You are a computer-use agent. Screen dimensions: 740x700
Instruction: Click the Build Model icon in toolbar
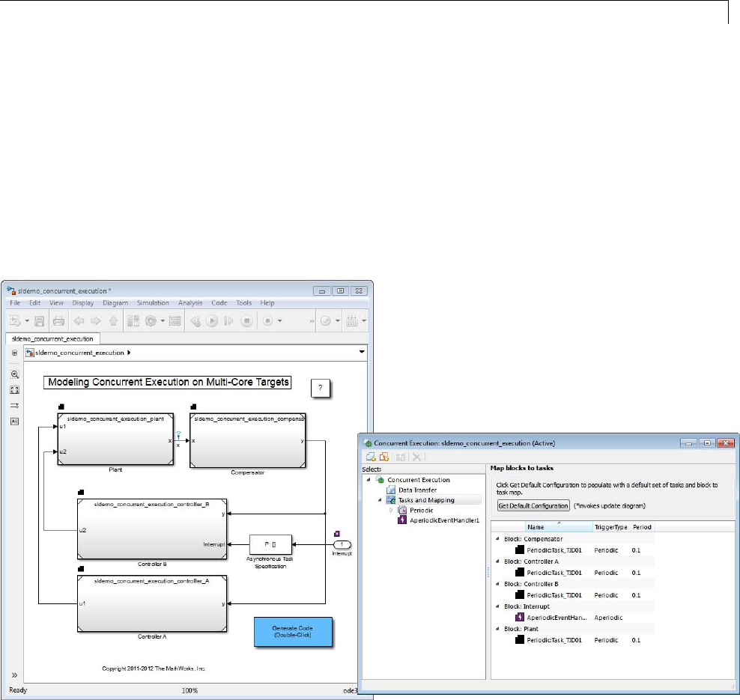pos(352,321)
